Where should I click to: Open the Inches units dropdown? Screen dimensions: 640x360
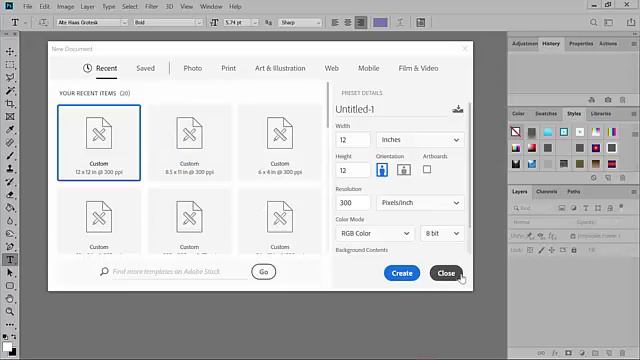coord(420,140)
